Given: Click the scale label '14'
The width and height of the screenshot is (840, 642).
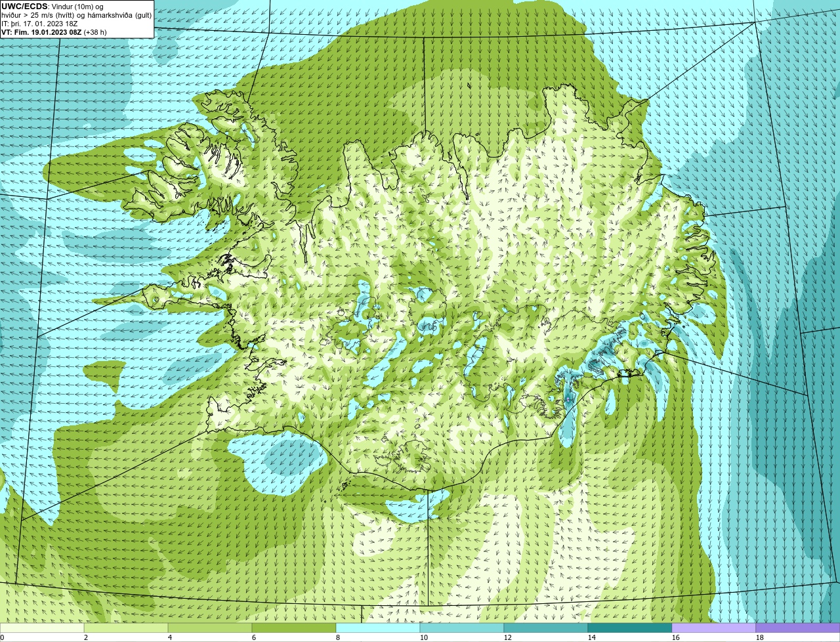Looking at the screenshot, I should coord(592,637).
